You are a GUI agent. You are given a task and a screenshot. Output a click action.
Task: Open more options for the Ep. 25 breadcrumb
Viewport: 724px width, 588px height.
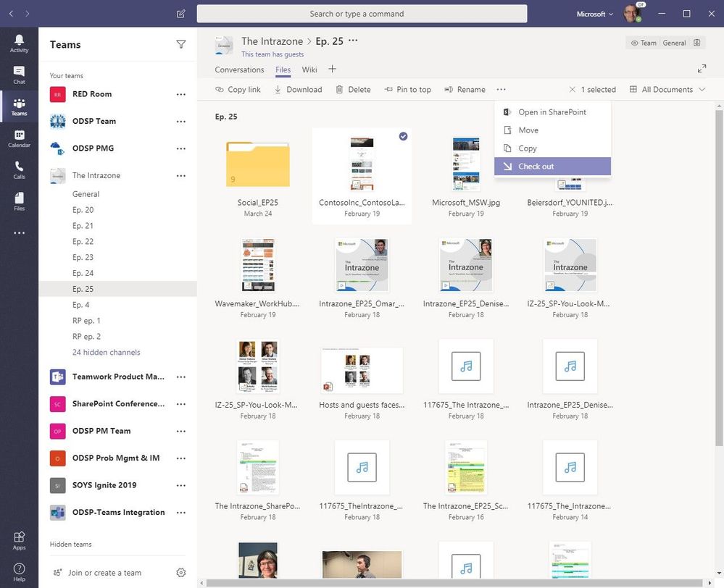click(x=353, y=41)
